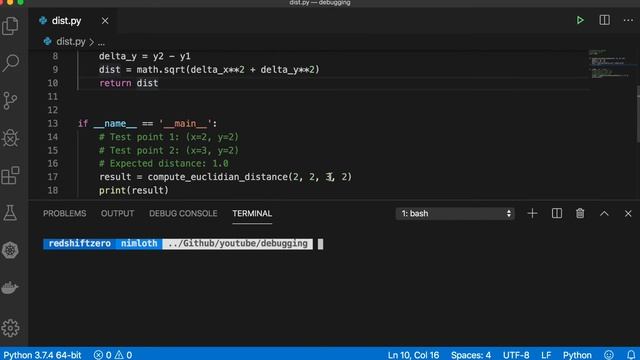Image resolution: width=640 pixels, height=360 pixels.
Task: Open the 1: bash terminal dropdown
Action: pyautogui.click(x=455, y=213)
